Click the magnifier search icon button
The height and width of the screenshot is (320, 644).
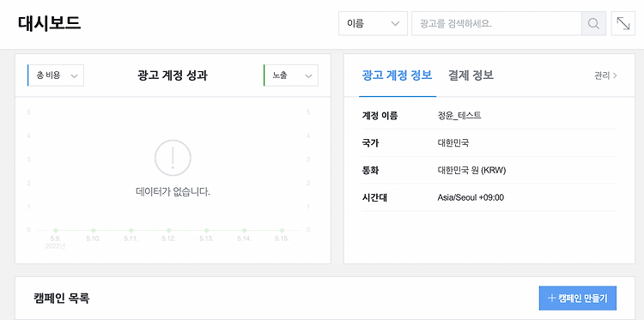(x=593, y=23)
